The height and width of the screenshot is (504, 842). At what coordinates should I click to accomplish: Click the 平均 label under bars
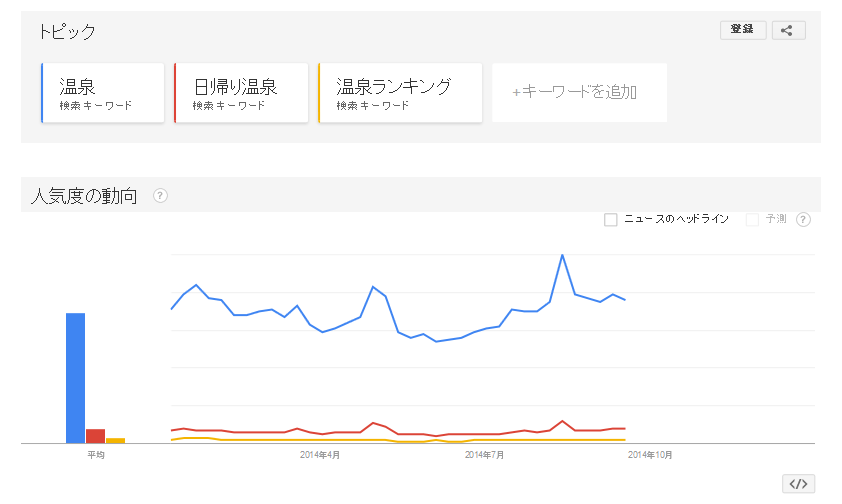coord(95,455)
